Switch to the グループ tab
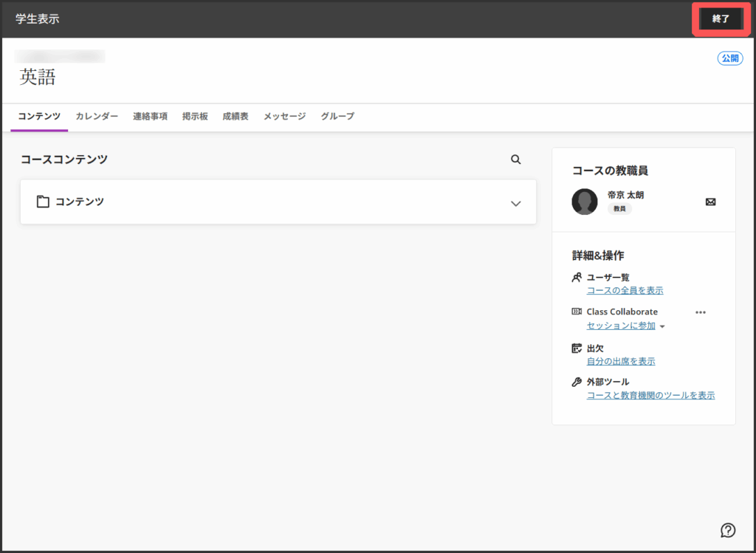The image size is (756, 553). [x=337, y=117]
